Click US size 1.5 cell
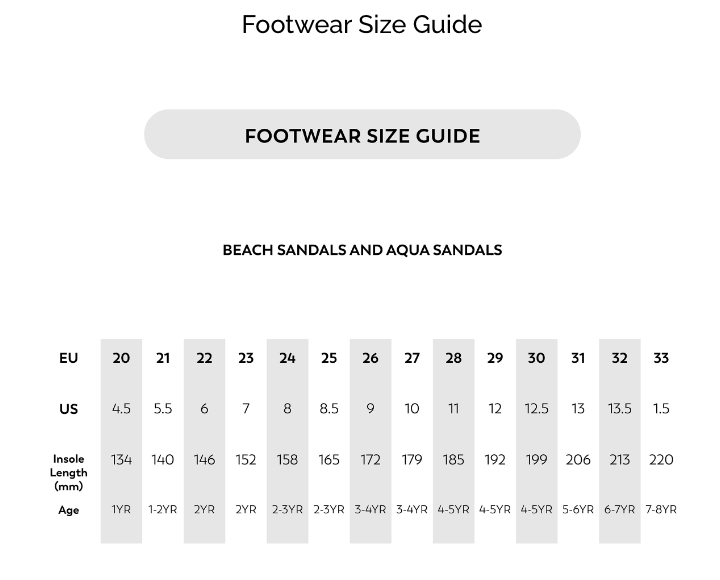 (661, 409)
